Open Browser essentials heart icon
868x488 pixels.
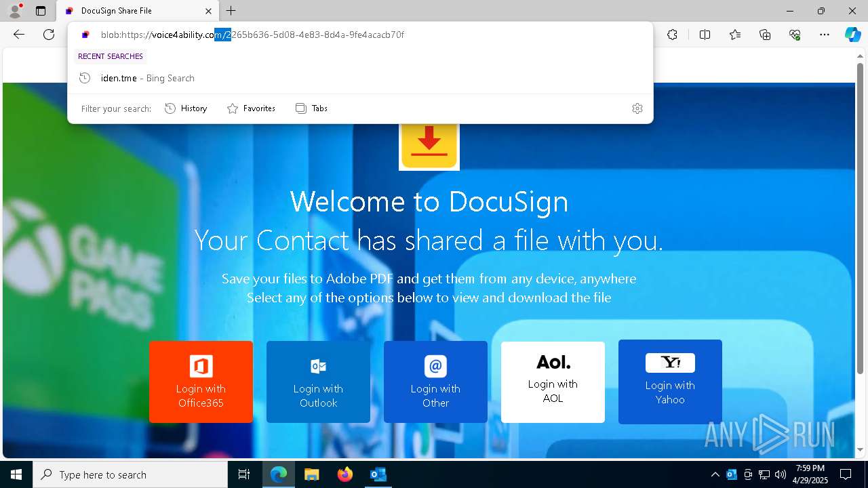[795, 35]
